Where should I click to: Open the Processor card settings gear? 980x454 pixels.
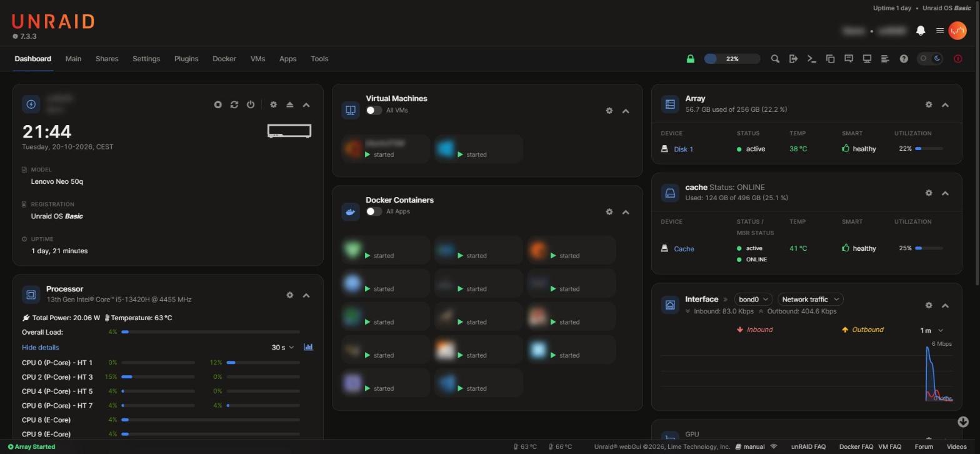289,295
